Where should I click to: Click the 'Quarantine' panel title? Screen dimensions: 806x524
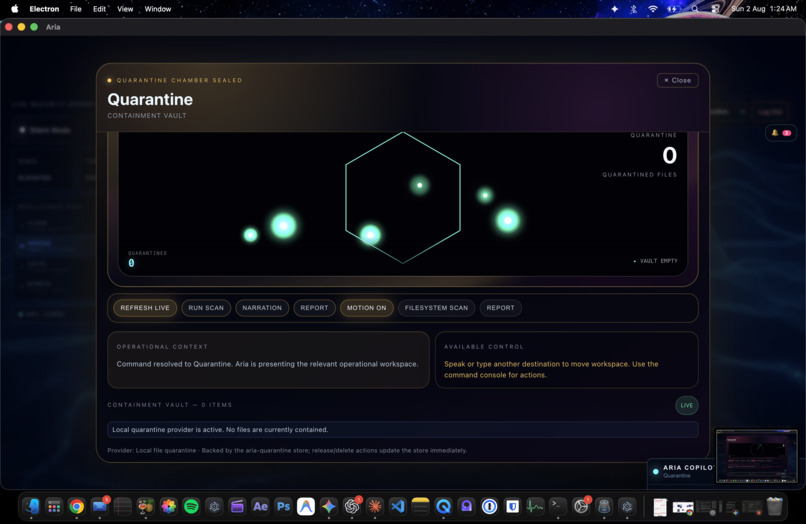(x=150, y=99)
